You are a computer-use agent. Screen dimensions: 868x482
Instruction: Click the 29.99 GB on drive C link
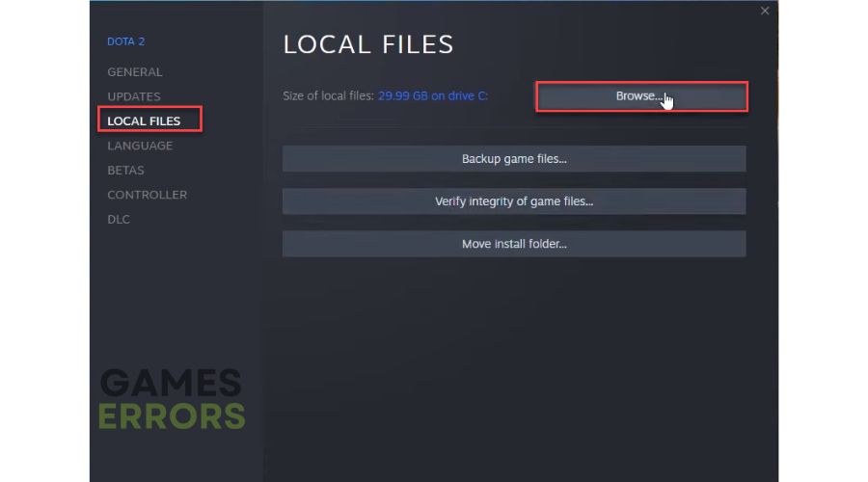pos(432,95)
